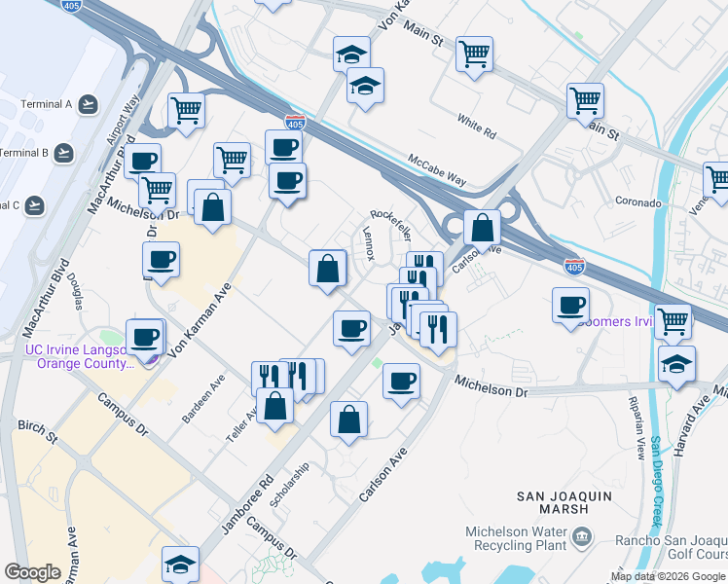Click the Rockefeller street label
Image resolution: width=728 pixels, height=584 pixels.
point(391,226)
